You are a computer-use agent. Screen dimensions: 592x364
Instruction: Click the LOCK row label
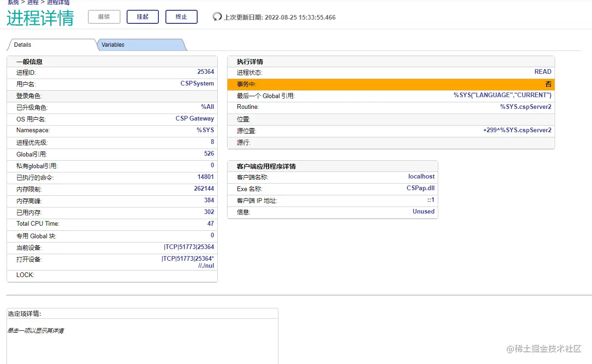25,275
